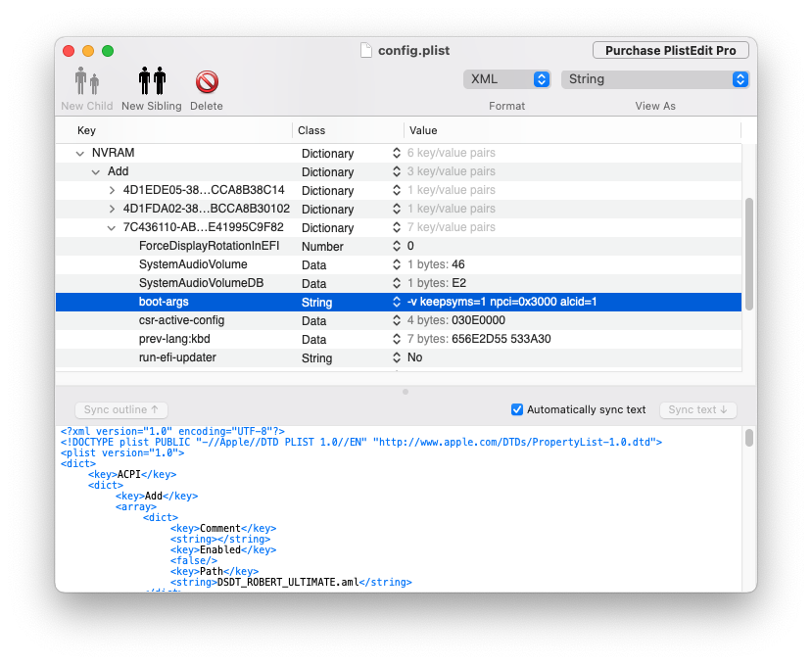The width and height of the screenshot is (812, 665).
Task: Click the red Delete icon
Action: (x=207, y=82)
